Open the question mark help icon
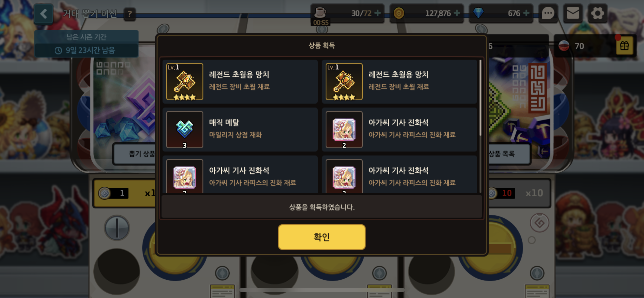The height and width of the screenshot is (298, 644). point(130,14)
